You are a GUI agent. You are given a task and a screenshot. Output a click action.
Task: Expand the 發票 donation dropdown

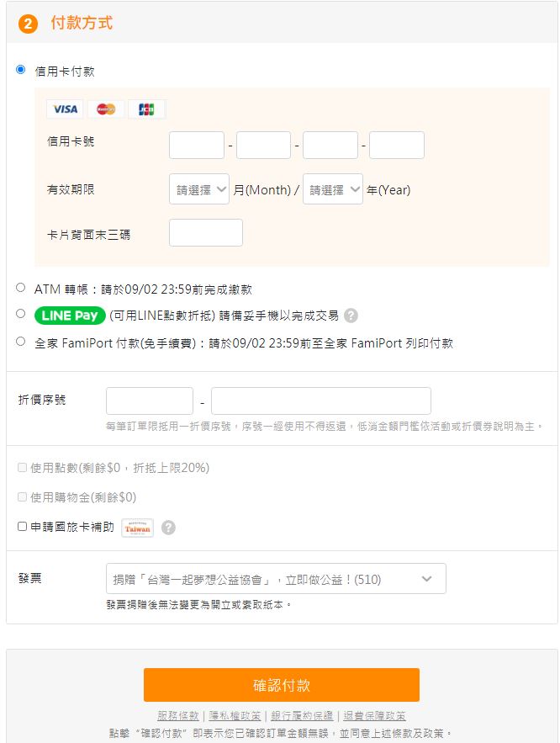[276, 579]
